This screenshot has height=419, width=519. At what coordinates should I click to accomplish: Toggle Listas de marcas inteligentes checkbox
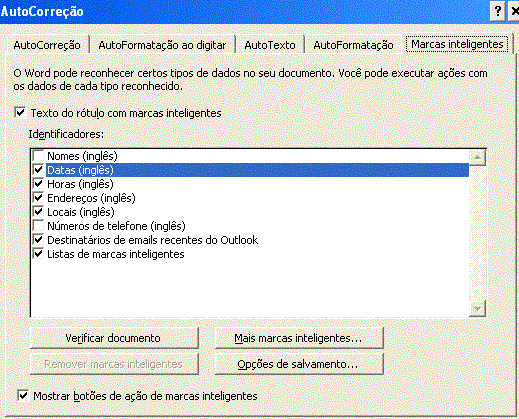coord(38,254)
